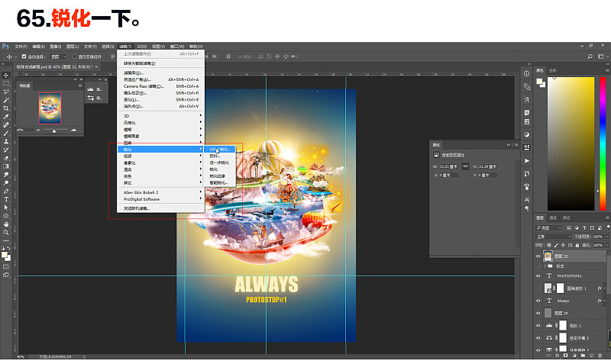
Task: Toggle lock all padlock icon in Layers
Action: pos(577,245)
